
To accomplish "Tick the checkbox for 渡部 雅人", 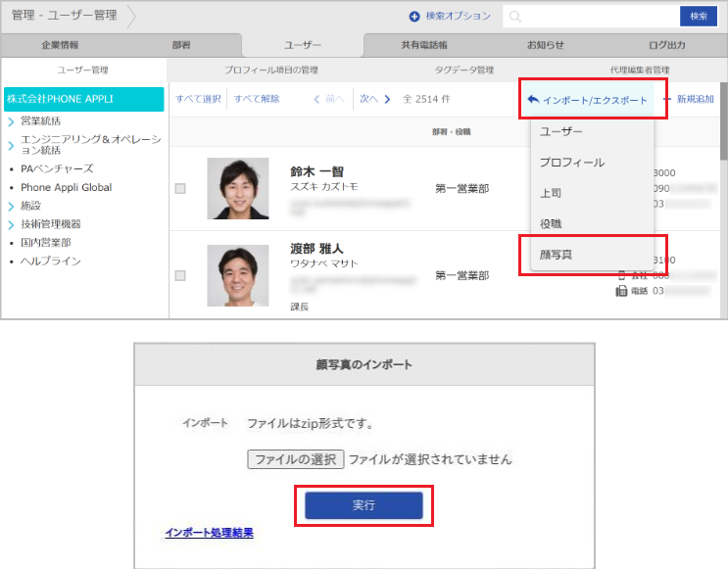I will tap(180, 276).
